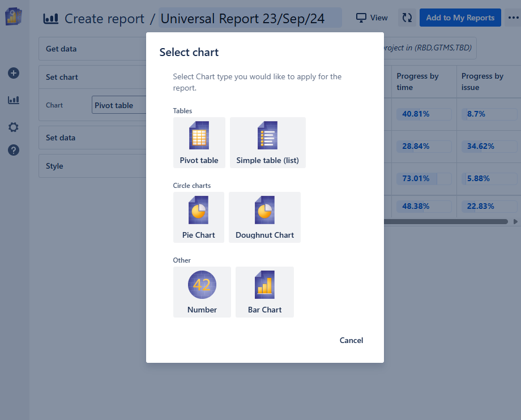
Task: Expand the Style section
Action: coord(92,166)
